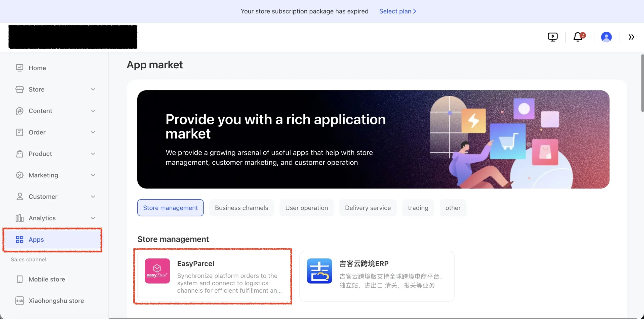Open the Apps sidebar item

coord(36,240)
